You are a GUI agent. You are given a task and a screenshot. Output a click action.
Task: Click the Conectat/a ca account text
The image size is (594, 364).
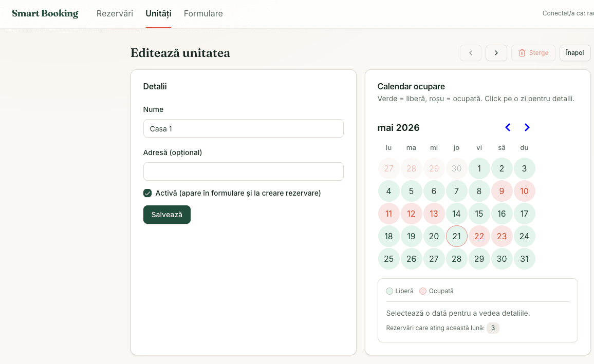point(568,14)
